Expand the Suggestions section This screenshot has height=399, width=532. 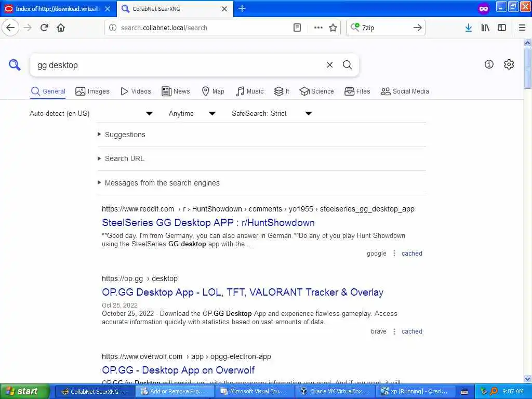pos(125,135)
